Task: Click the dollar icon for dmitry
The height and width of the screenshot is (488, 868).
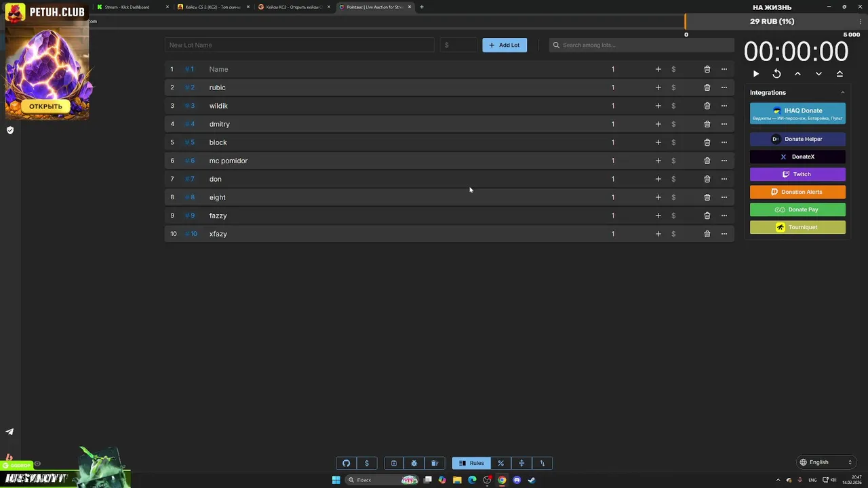Action: tap(673, 124)
